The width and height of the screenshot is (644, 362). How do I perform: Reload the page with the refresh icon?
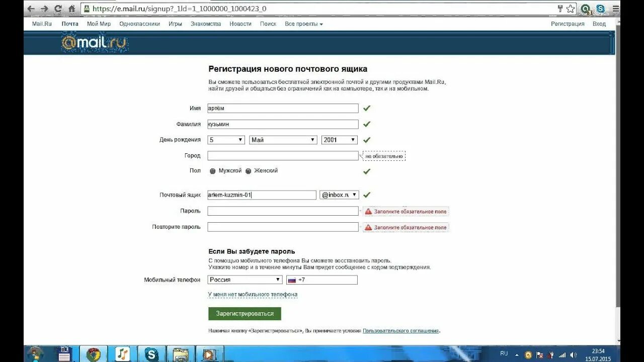[x=58, y=9]
